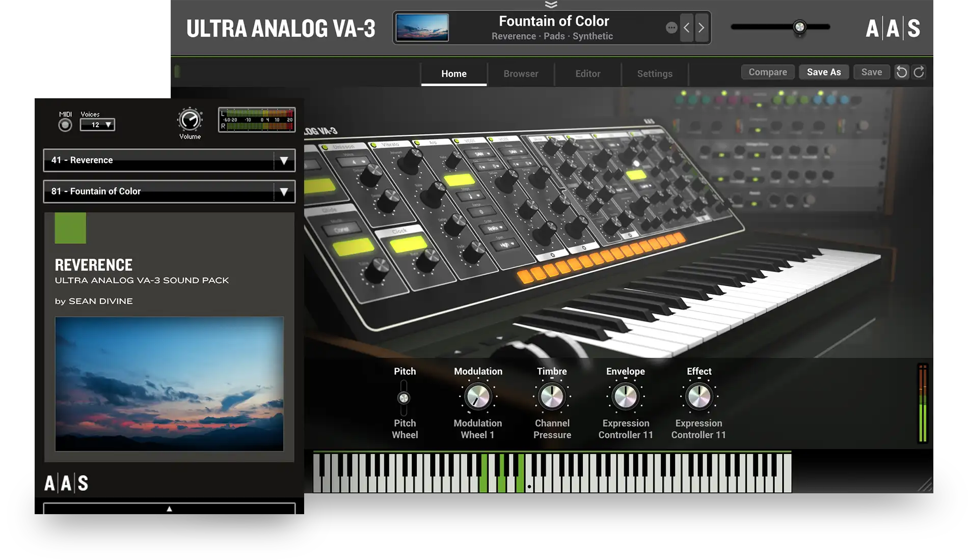Click the Volume knob in left panel
The width and height of the screenshot is (968, 560).
tap(190, 120)
